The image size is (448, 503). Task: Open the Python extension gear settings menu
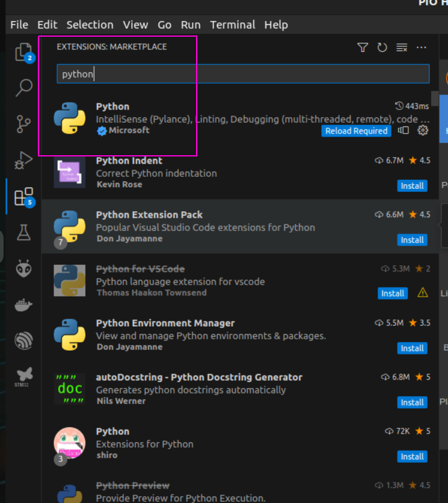coord(423,131)
